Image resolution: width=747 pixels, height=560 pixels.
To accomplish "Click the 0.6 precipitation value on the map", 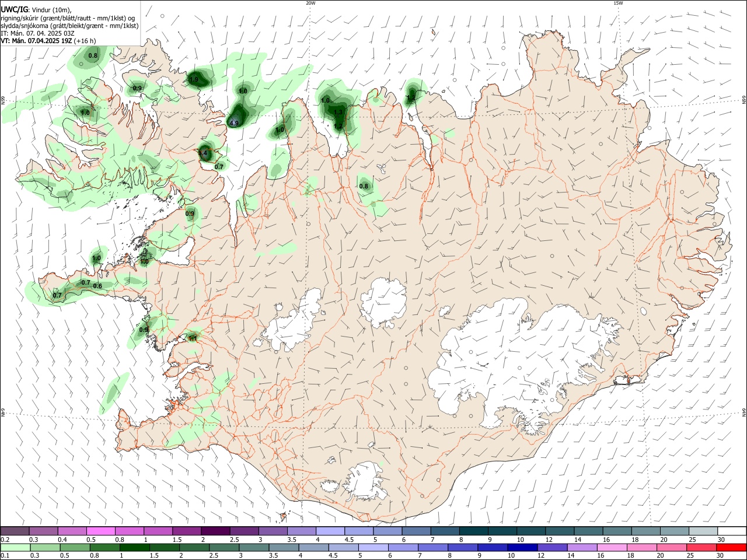I will pyautogui.click(x=97, y=286).
